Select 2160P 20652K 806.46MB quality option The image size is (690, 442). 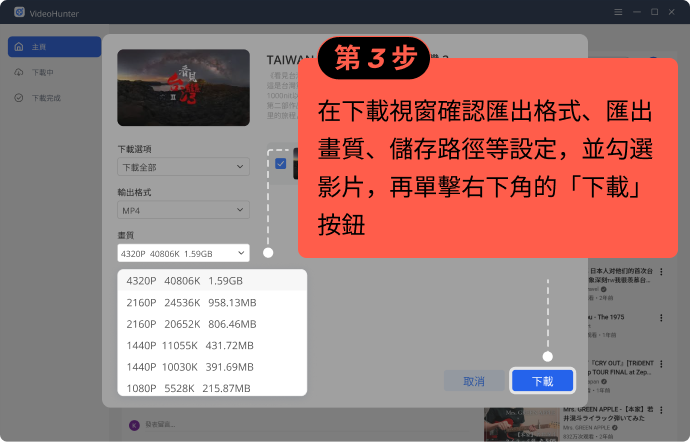(212, 324)
